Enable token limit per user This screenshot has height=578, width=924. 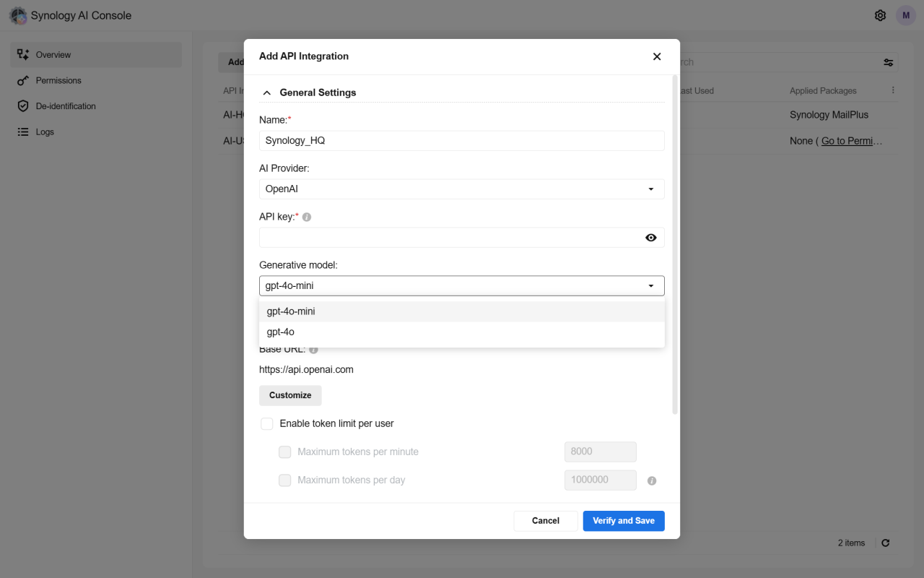click(267, 423)
